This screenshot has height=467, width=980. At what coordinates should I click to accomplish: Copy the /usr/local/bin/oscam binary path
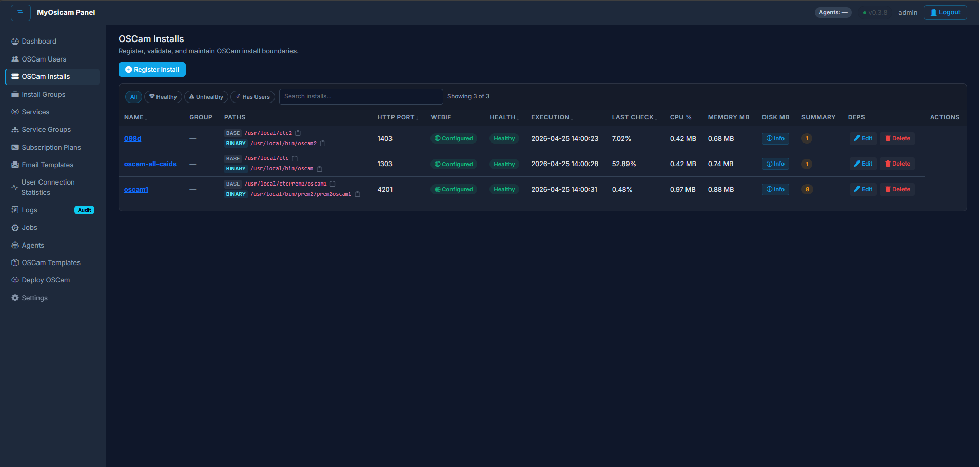click(319, 169)
